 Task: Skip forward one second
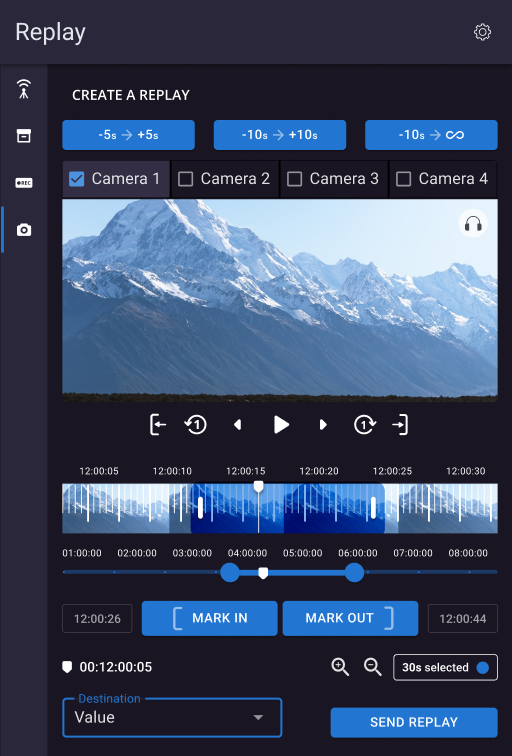pos(364,425)
